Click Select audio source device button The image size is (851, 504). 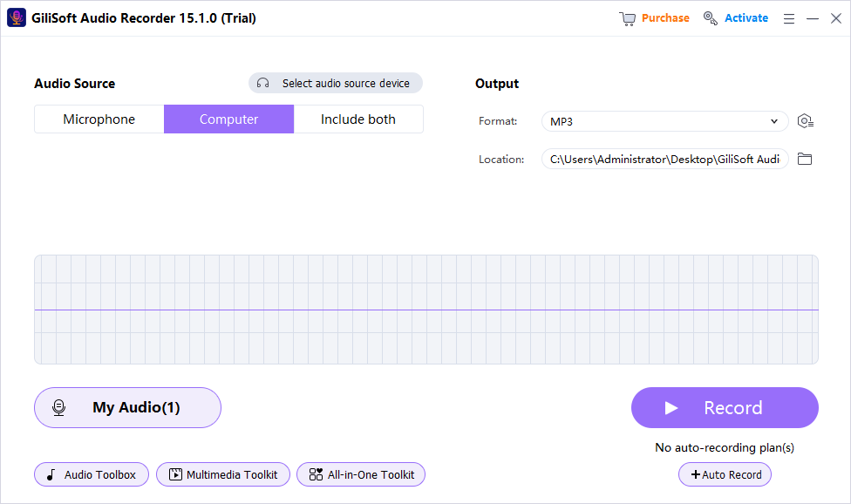click(x=336, y=83)
